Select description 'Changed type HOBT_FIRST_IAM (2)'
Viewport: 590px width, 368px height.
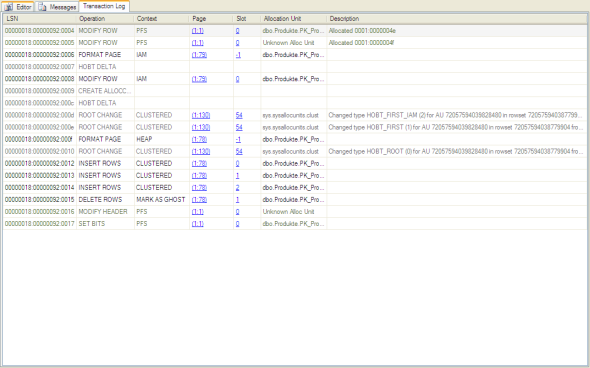point(456,115)
